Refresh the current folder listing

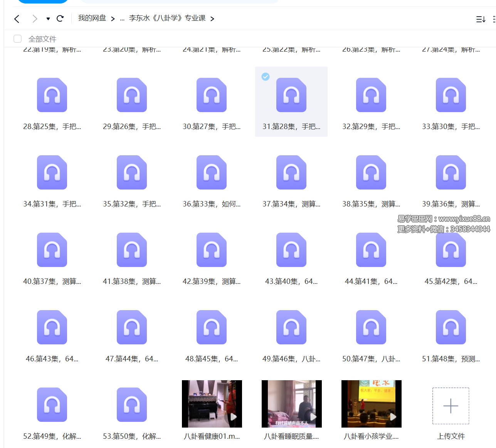[60, 18]
